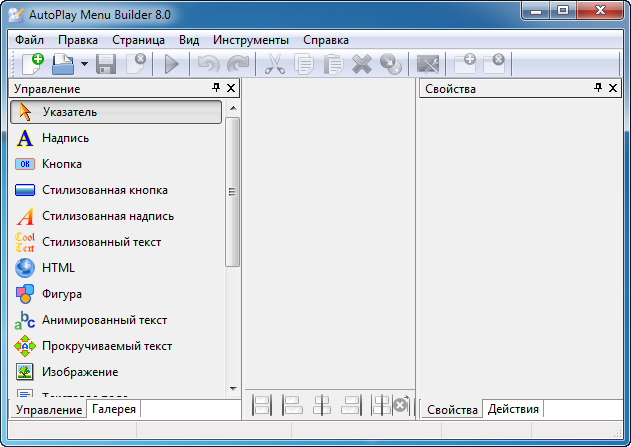Open the Инструменты menu
Image resolution: width=631 pixels, height=447 pixels.
[251, 40]
